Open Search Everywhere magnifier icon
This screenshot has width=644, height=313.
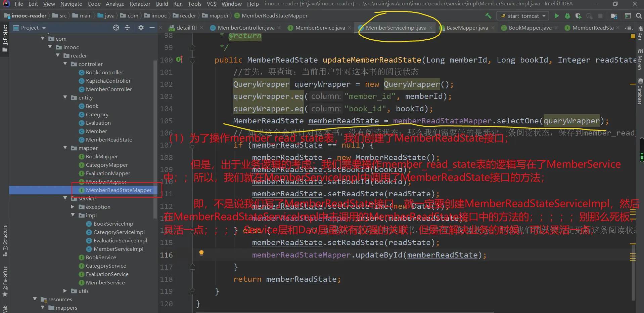[x=639, y=16]
